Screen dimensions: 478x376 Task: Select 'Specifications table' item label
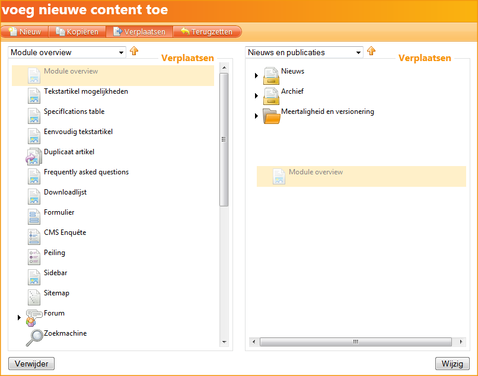[x=74, y=111]
